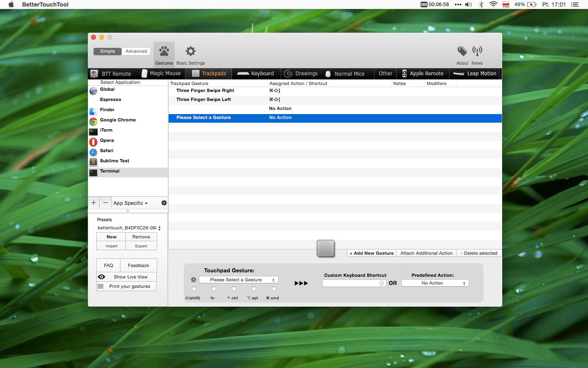Switch to Drawings tab
588x368 pixels.
coord(301,74)
